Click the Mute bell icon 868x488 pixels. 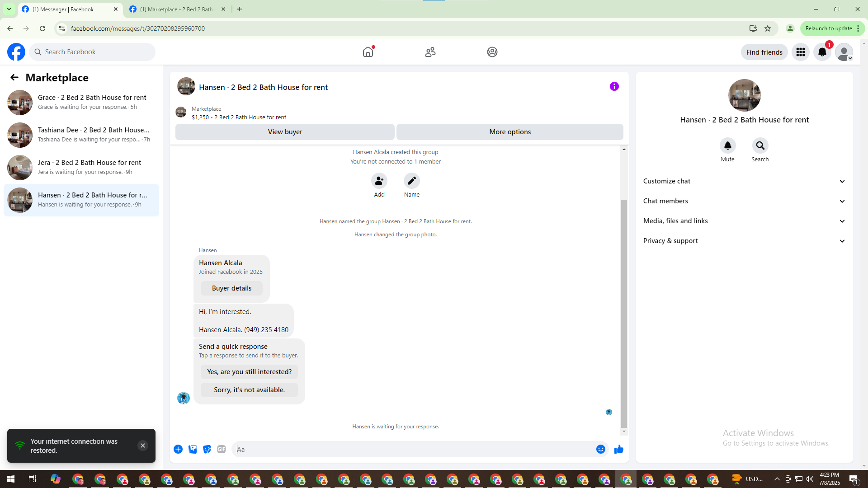[727, 145]
